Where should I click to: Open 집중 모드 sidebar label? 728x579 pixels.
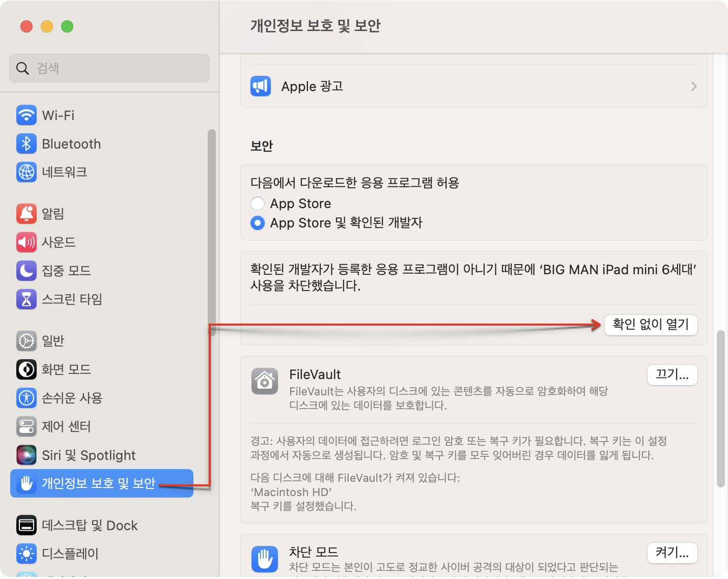click(66, 271)
